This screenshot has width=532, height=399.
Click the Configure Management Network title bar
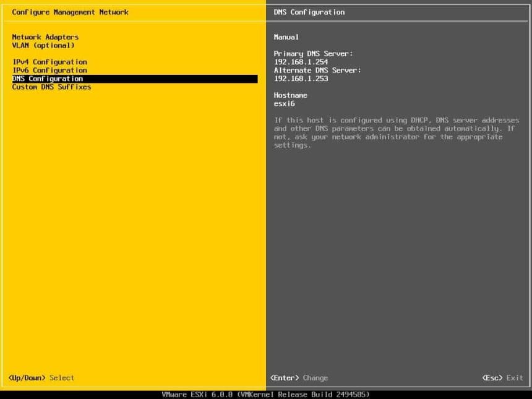point(68,12)
